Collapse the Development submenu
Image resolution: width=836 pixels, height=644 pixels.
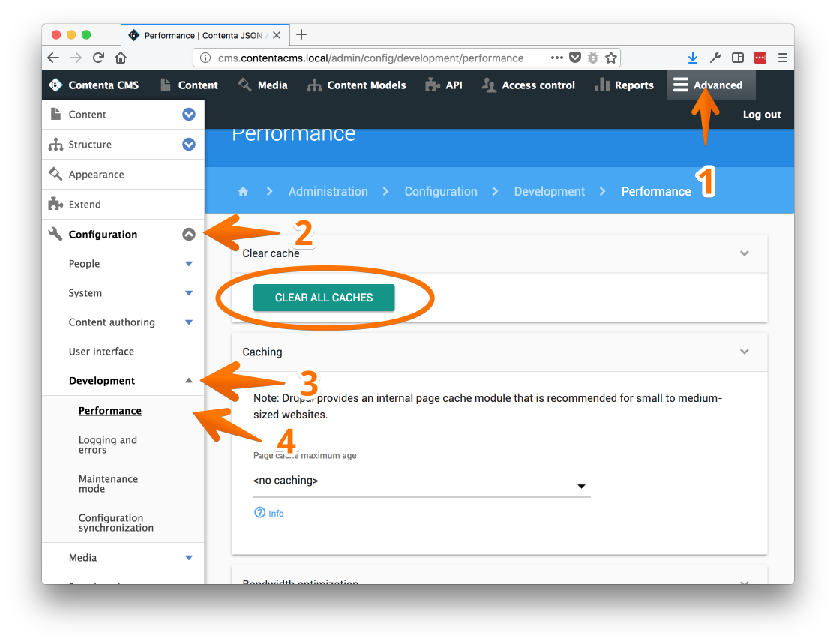coord(188,380)
